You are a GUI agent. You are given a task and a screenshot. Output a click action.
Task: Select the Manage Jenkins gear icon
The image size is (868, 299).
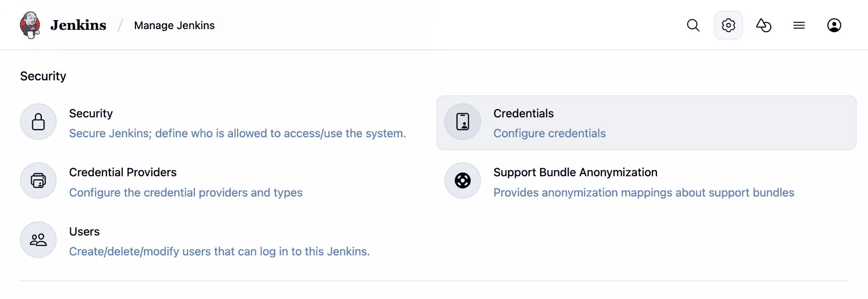click(728, 25)
